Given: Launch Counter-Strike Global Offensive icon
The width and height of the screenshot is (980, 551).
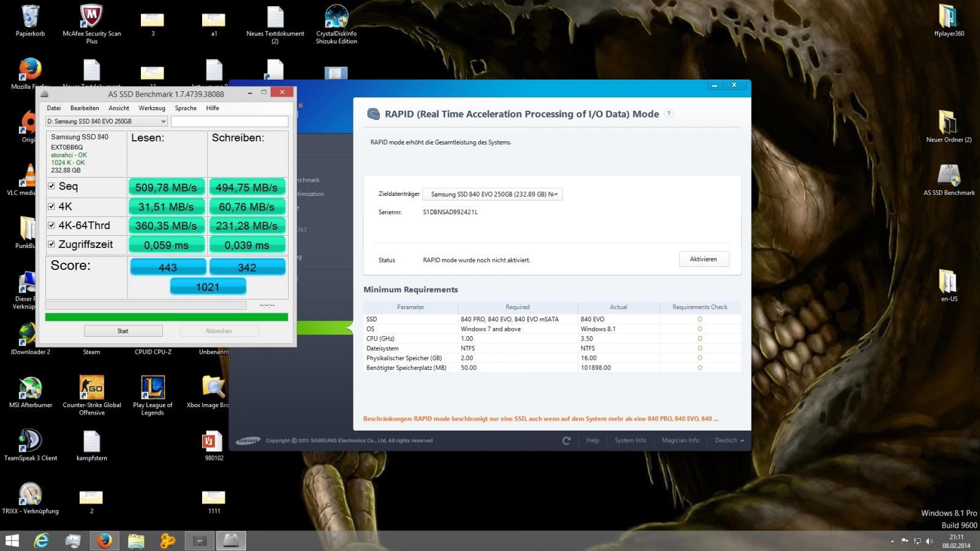Looking at the screenshot, I should 92,395.
